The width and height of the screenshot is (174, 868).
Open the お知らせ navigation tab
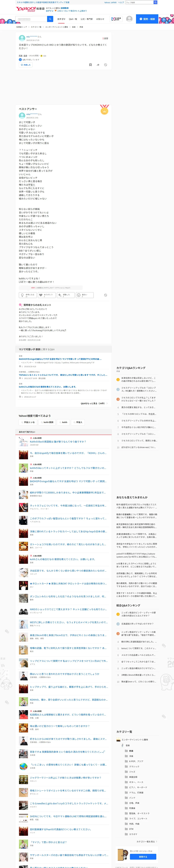[x=100, y=19]
